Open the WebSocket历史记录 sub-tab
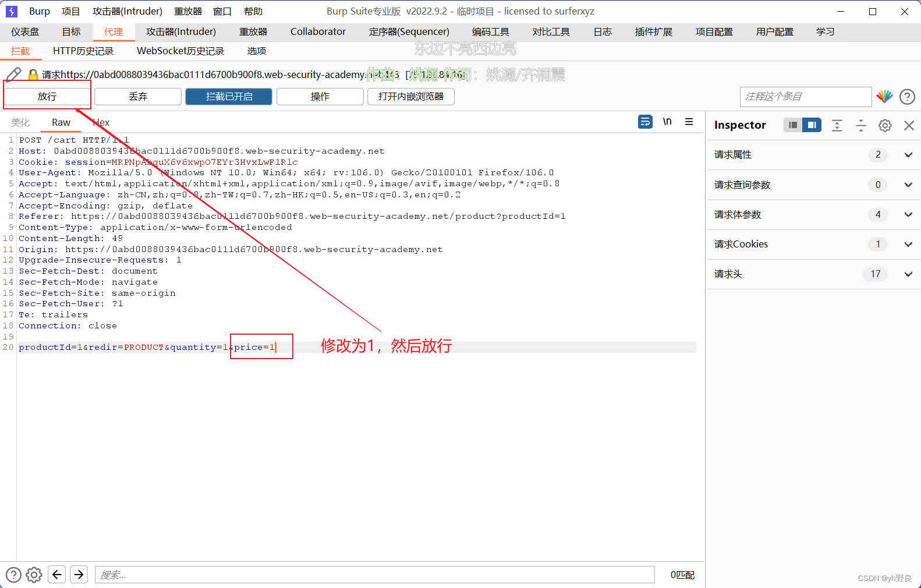This screenshot has height=588, width=921. [180, 51]
